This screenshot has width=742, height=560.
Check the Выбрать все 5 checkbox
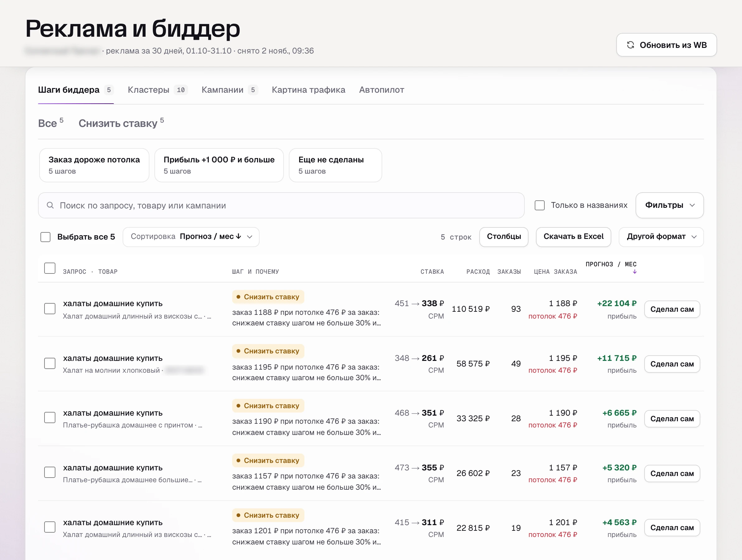45,237
